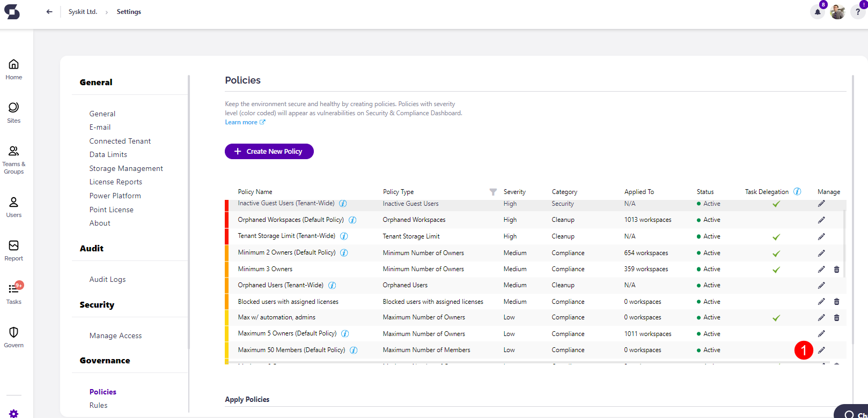Show info for Inactive Guest Users policy
868x418 pixels.
point(343,204)
